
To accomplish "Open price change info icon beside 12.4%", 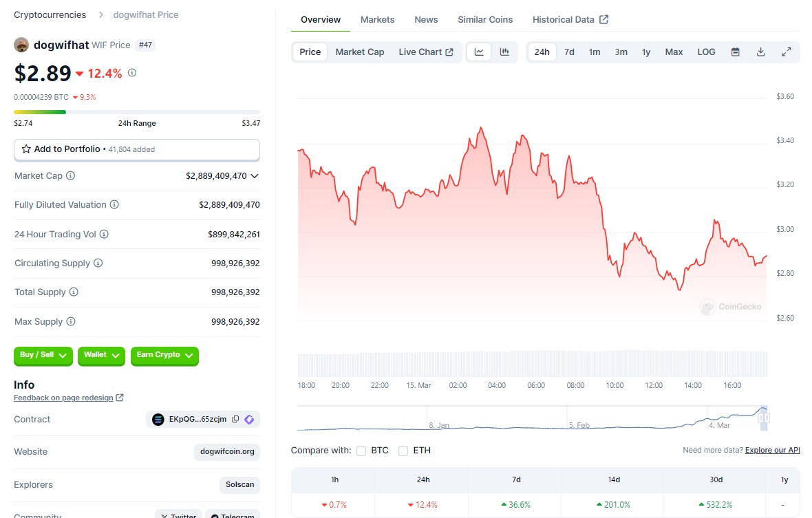I will point(132,73).
